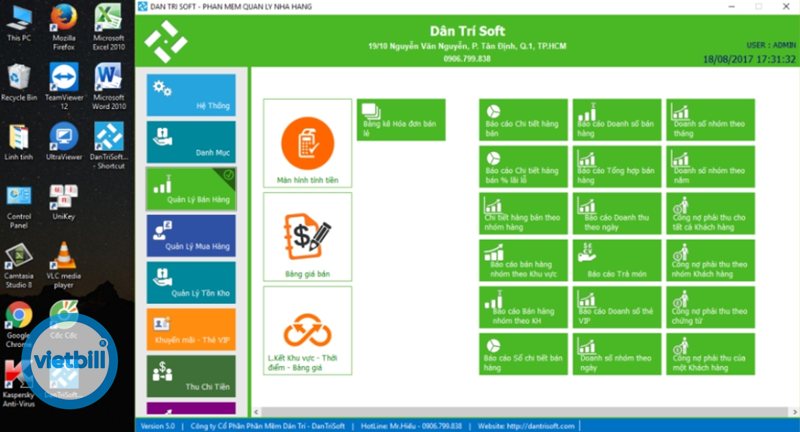The image size is (800, 432).
Task: Click the HotLine Mr.Hiếu status text
Action: click(411, 426)
